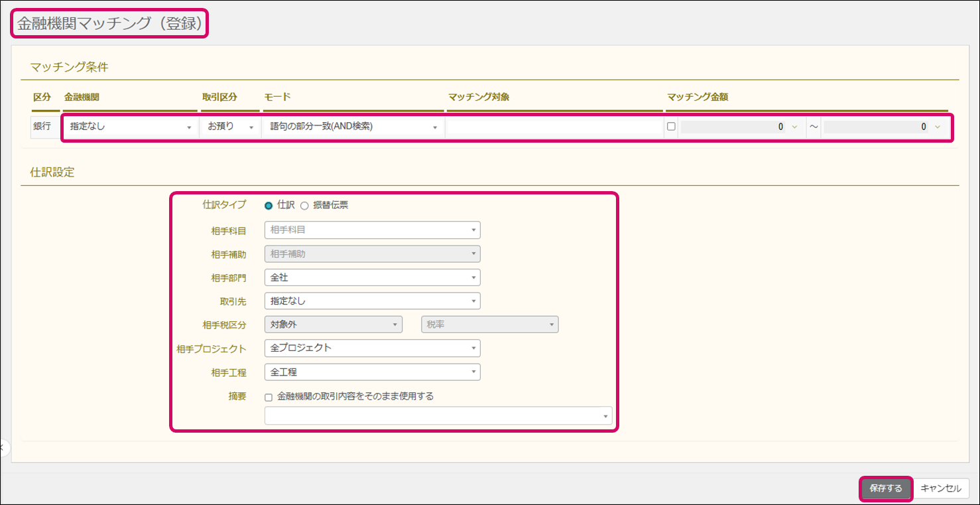Screen dimensions: 980x505
Task: Open the 税率 dropdown
Action: (489, 325)
